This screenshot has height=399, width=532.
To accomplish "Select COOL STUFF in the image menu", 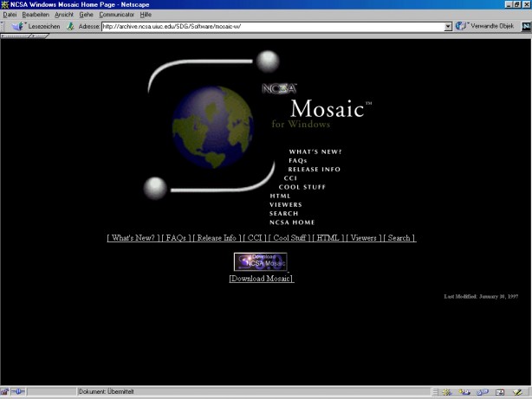I will pos(302,187).
